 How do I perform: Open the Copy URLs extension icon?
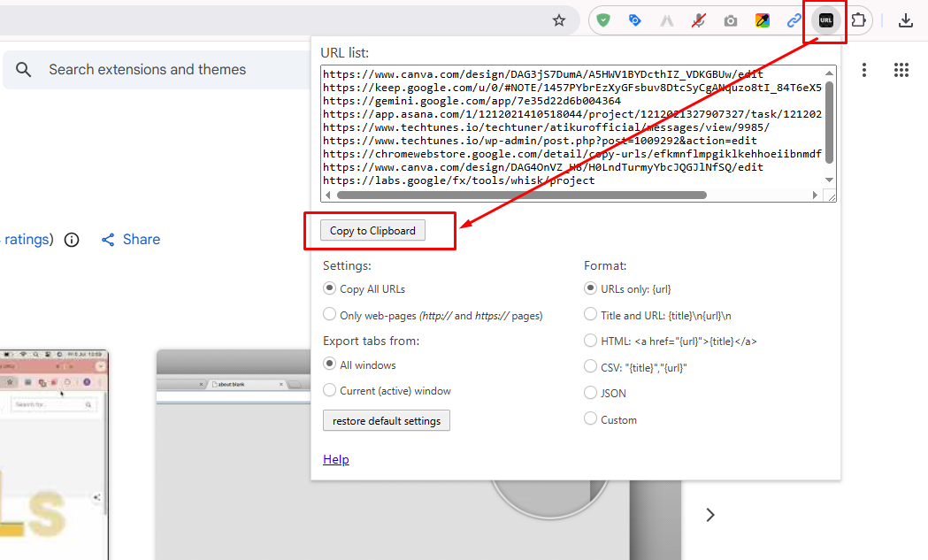pyautogui.click(x=824, y=20)
